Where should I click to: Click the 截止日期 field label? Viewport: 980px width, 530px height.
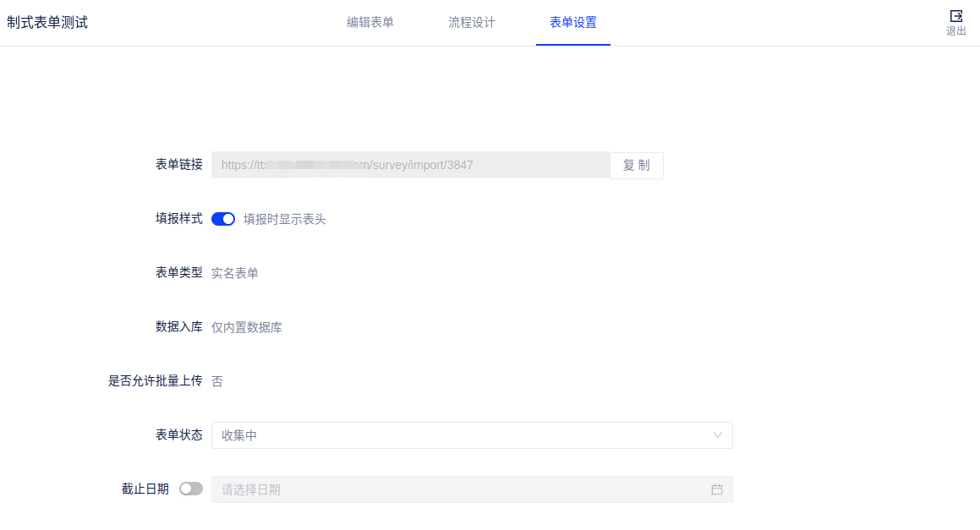pyautogui.click(x=145, y=489)
